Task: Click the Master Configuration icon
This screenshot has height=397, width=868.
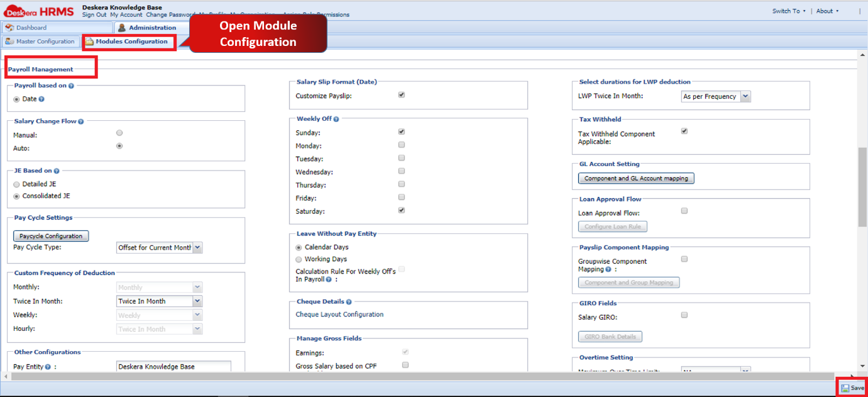Action: [x=8, y=41]
